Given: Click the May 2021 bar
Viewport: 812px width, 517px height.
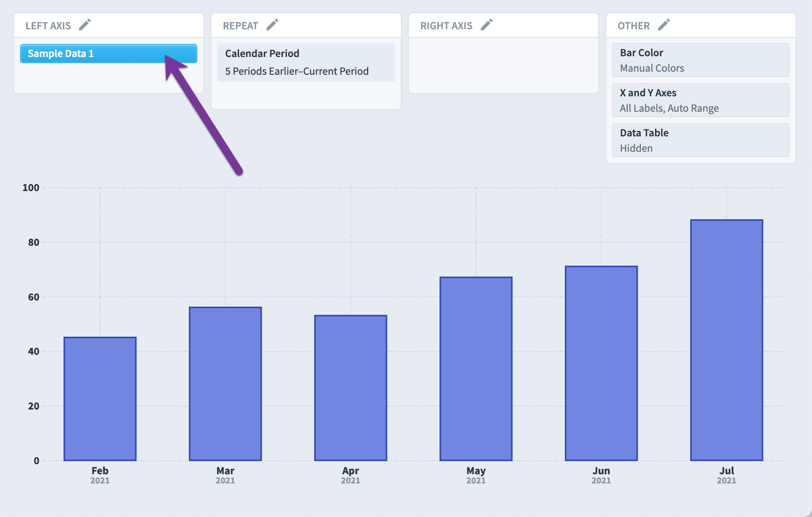Looking at the screenshot, I should (x=476, y=369).
